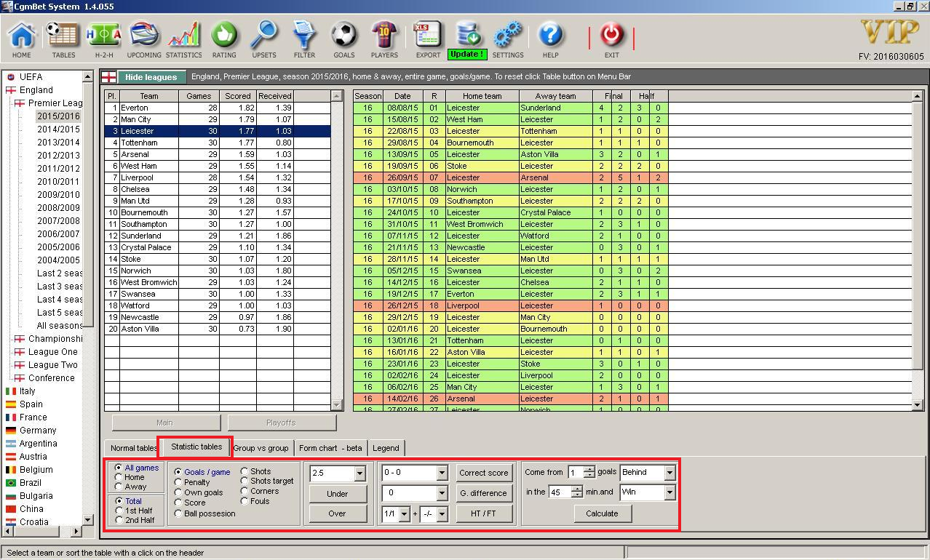Click the Hide leagues button
Viewport: 930px width, 560px height.
click(x=151, y=77)
